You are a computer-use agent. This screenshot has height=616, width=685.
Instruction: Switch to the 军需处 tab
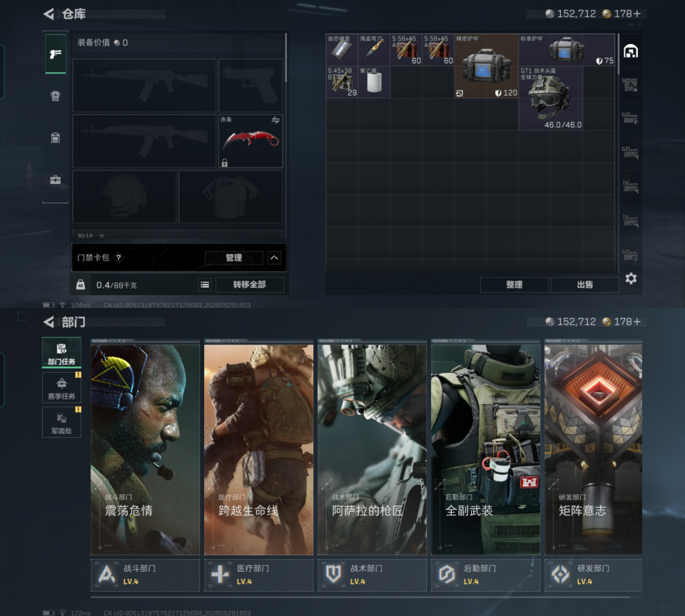[x=61, y=422]
